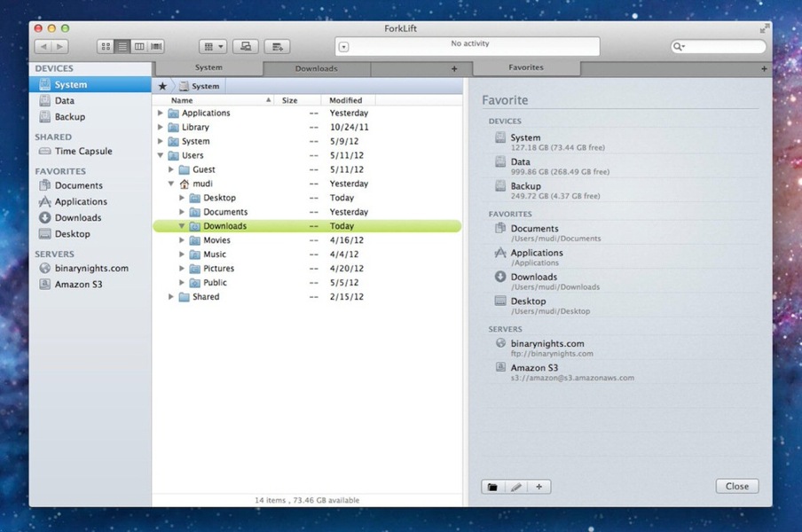
Task: Open Downloads favorite in sidebar
Action: point(90,218)
